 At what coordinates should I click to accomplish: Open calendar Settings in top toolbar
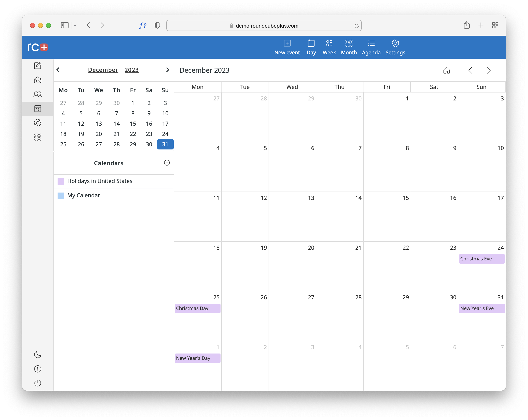[395, 47]
